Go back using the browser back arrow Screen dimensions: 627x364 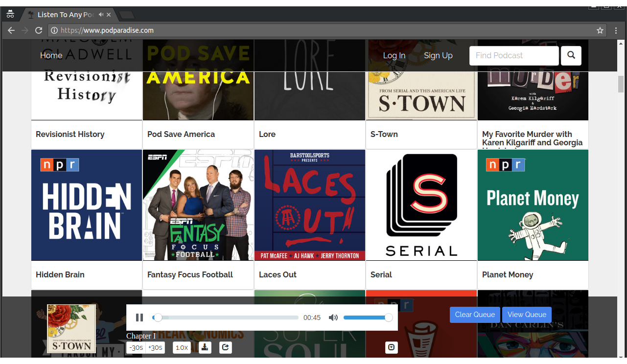11,30
